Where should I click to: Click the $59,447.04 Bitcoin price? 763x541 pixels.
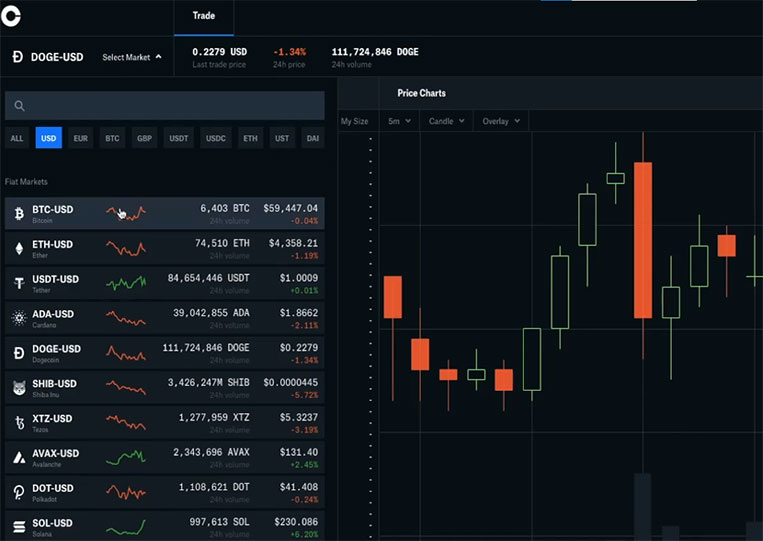pyautogui.click(x=291, y=208)
